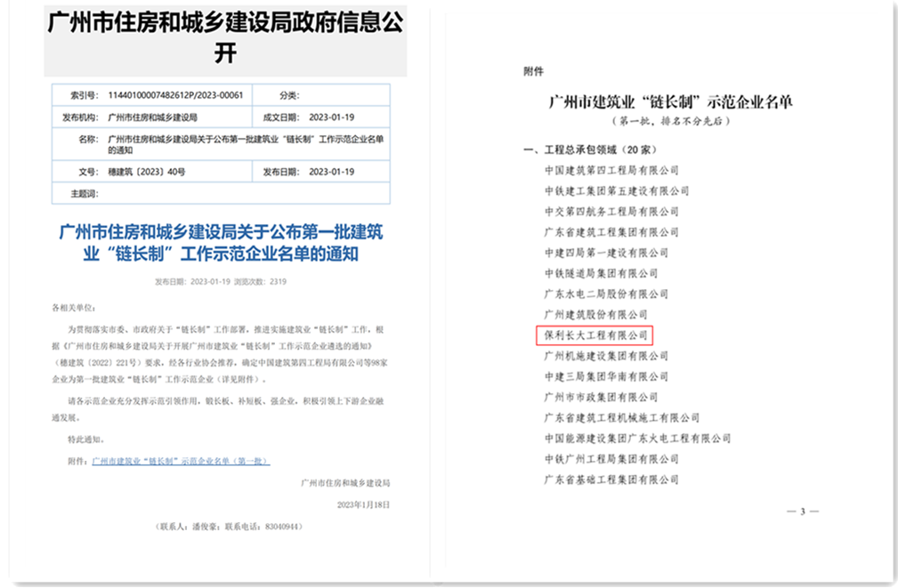Click the 成文日期 value 2023-01-19
Viewport: 898px width, 588px height.
[332, 117]
